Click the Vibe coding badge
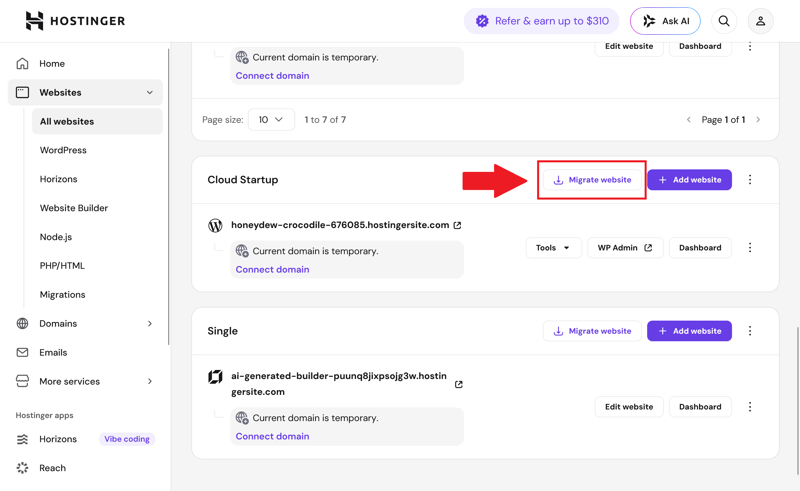The width and height of the screenshot is (800, 491). pyautogui.click(x=127, y=439)
